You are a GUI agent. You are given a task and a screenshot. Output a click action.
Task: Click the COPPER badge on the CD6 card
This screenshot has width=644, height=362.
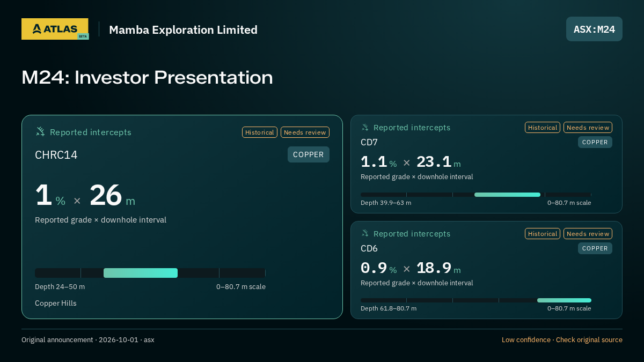click(595, 248)
